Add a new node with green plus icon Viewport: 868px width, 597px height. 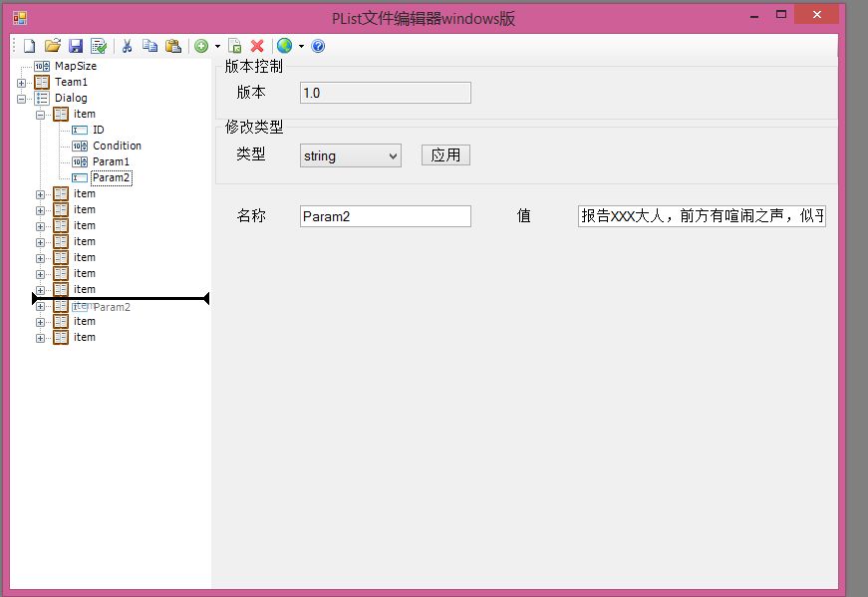[200, 45]
